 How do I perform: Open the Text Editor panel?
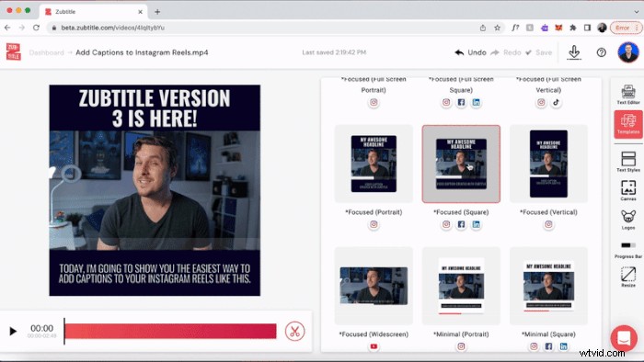[x=628, y=95]
